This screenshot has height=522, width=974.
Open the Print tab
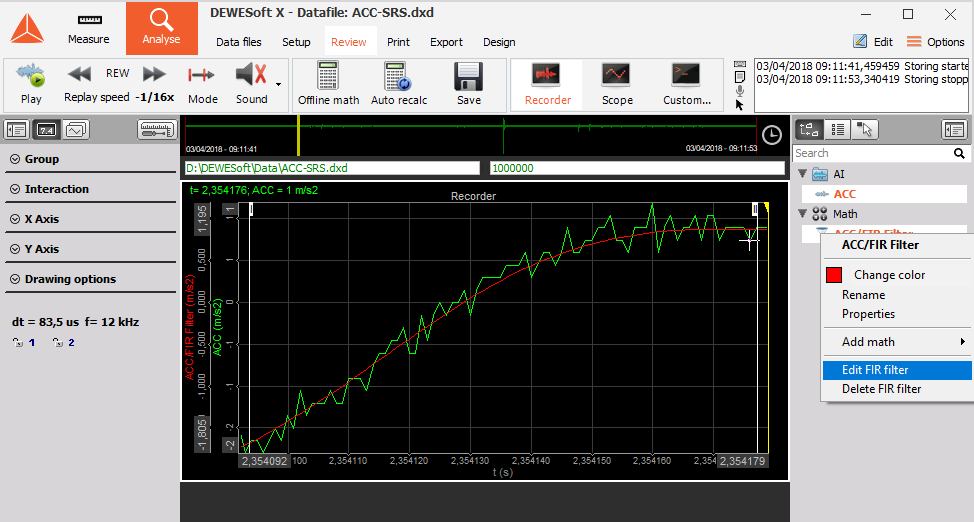(398, 42)
